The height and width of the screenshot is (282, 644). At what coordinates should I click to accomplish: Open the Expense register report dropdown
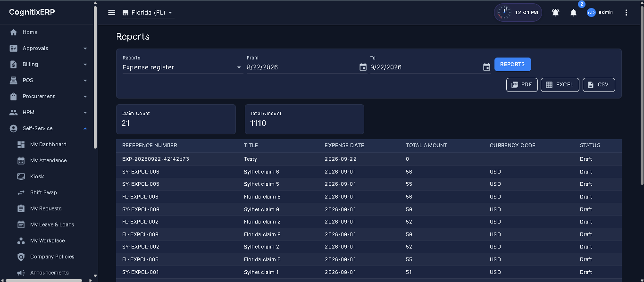coord(182,67)
